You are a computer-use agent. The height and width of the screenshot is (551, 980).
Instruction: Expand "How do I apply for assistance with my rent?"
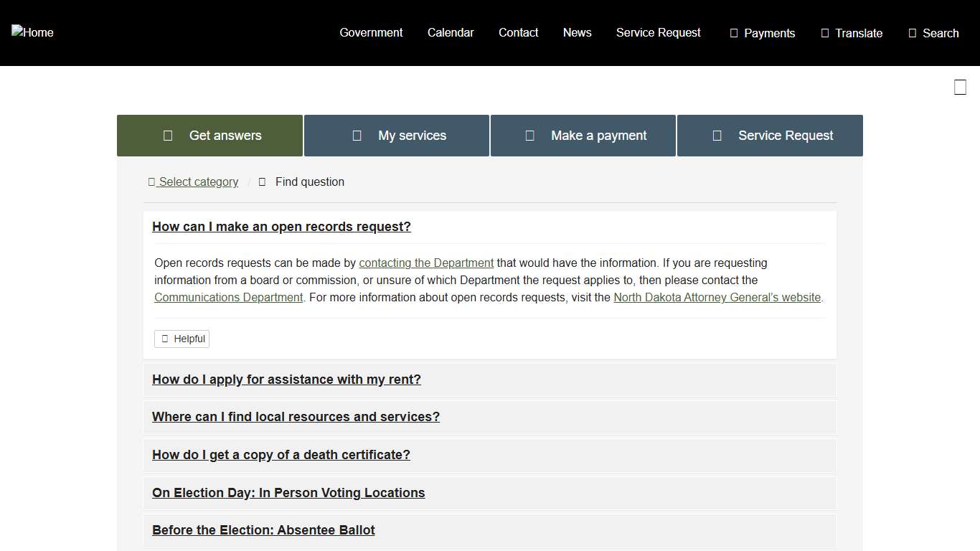[x=286, y=380]
